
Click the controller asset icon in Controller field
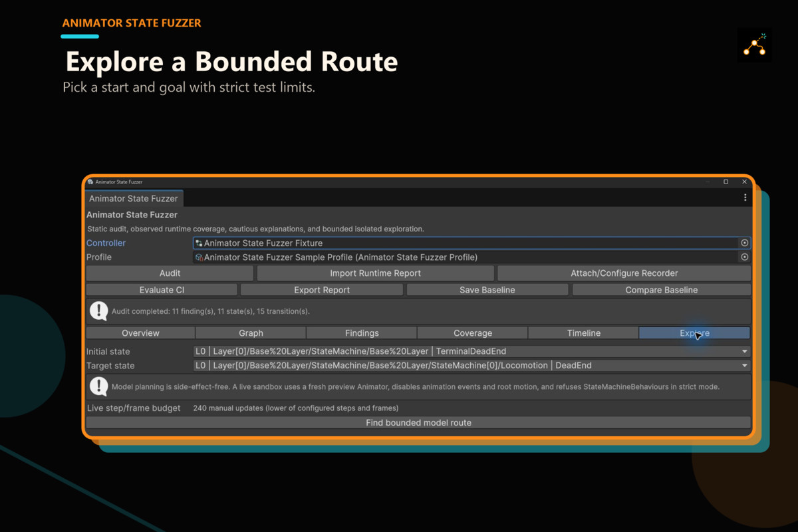[x=199, y=243]
